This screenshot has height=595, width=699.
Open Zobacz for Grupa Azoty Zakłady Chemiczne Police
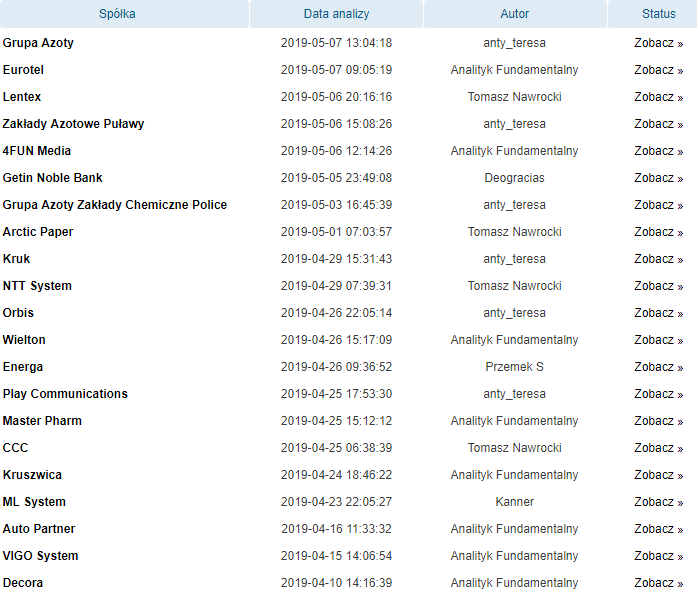pos(658,205)
